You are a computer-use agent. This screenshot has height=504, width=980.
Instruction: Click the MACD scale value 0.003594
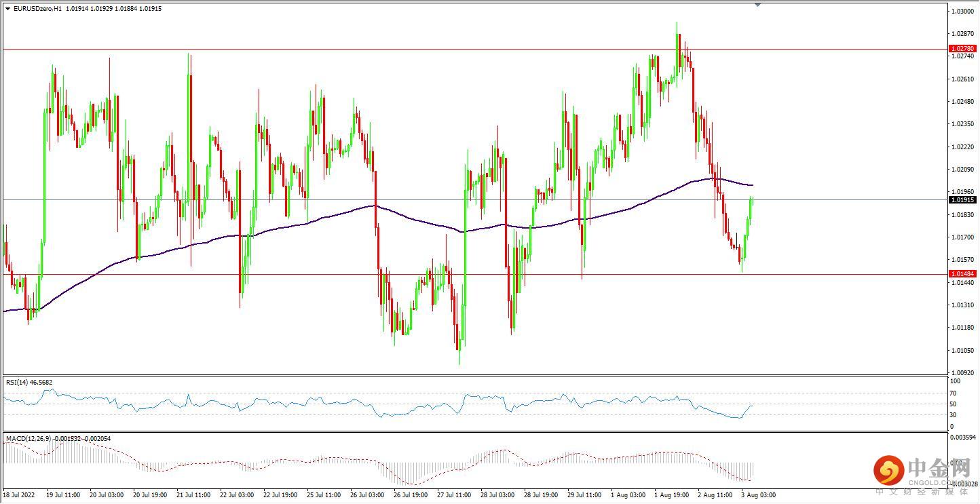tap(963, 439)
